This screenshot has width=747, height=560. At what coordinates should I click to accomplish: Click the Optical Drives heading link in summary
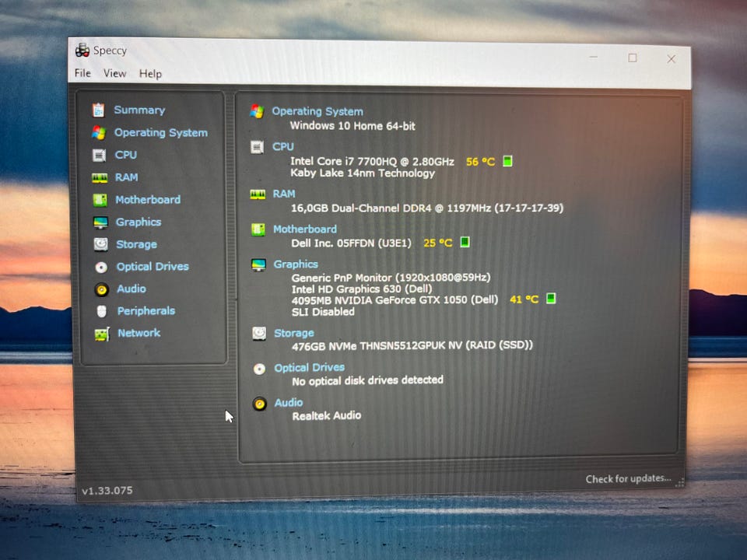point(310,368)
